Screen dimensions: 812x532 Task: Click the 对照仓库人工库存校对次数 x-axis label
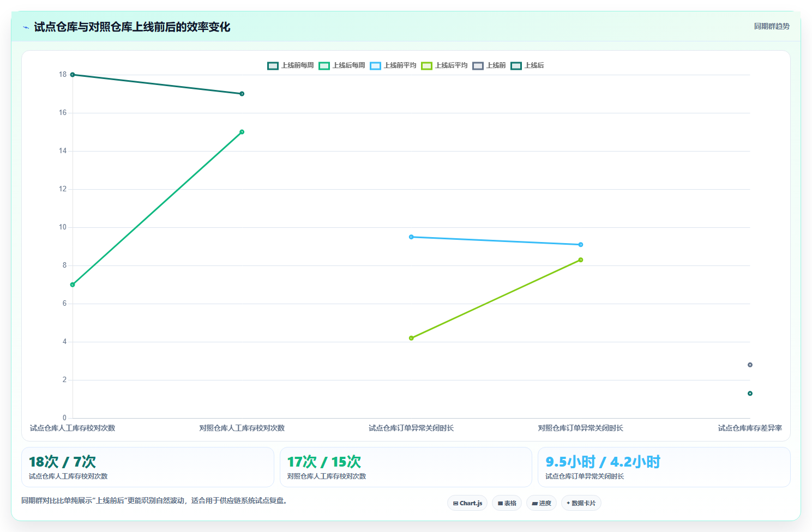click(242, 428)
